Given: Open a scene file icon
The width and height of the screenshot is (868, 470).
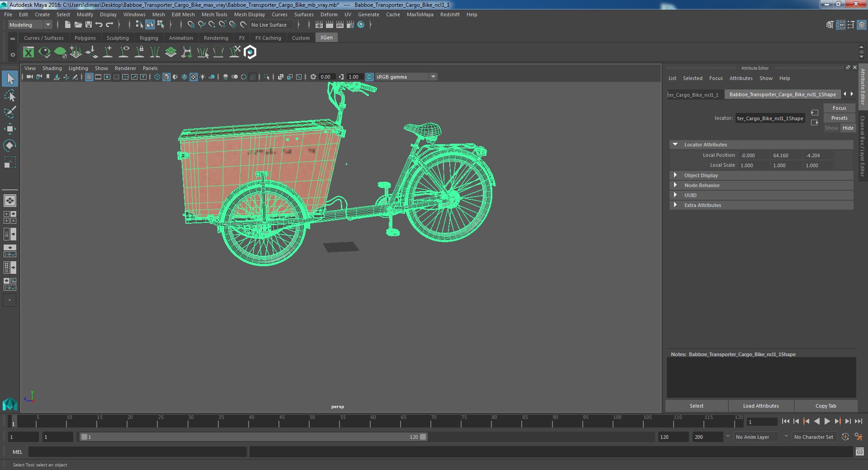Looking at the screenshot, I should point(78,25).
